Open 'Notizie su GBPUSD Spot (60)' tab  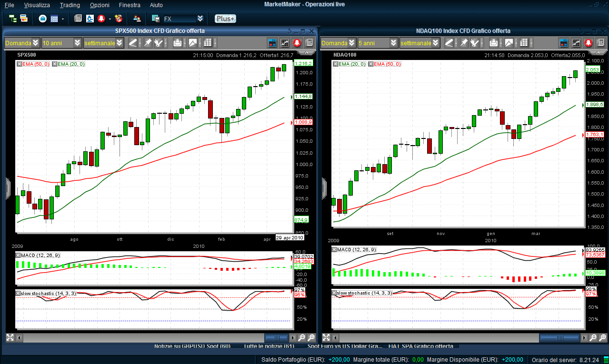click(x=192, y=346)
